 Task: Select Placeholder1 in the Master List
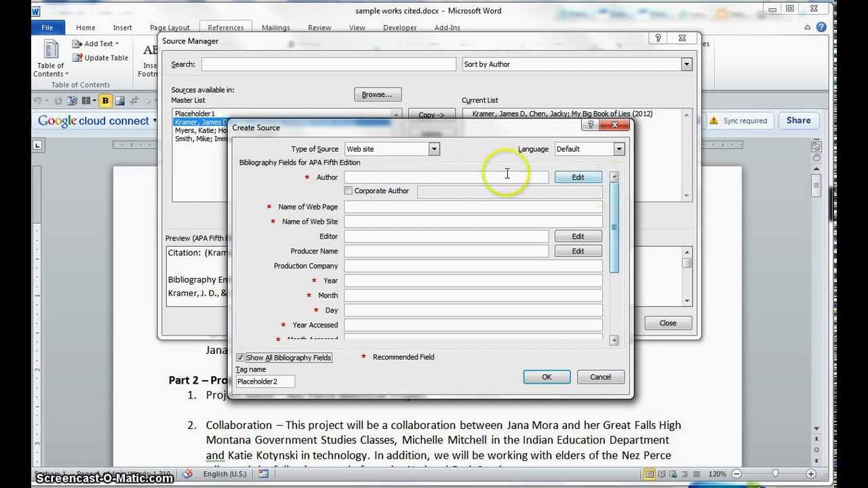coord(195,114)
